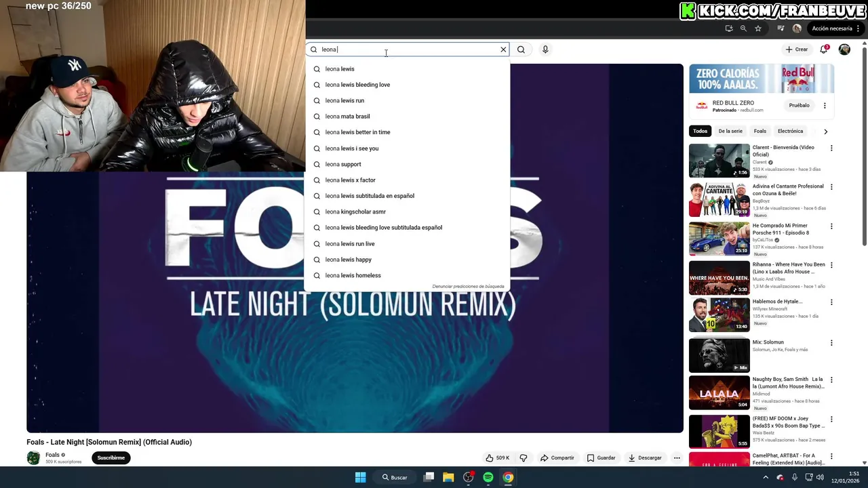868x488 pixels.
Task: Select suggestion 'leona support'
Action: pos(407,164)
